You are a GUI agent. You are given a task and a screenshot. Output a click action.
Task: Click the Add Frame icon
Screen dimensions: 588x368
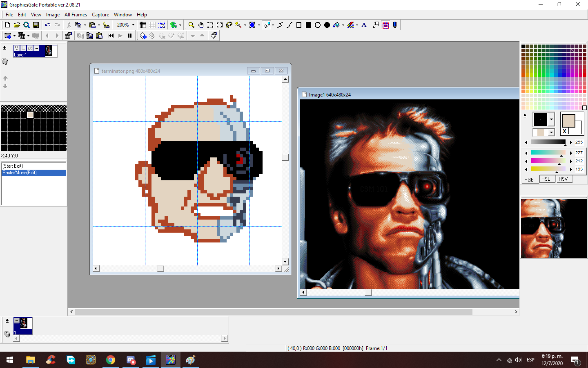[8, 36]
